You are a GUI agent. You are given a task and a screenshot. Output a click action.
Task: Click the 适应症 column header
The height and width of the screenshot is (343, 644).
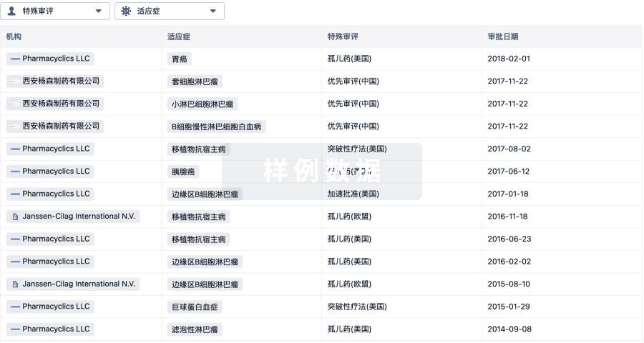(x=178, y=36)
